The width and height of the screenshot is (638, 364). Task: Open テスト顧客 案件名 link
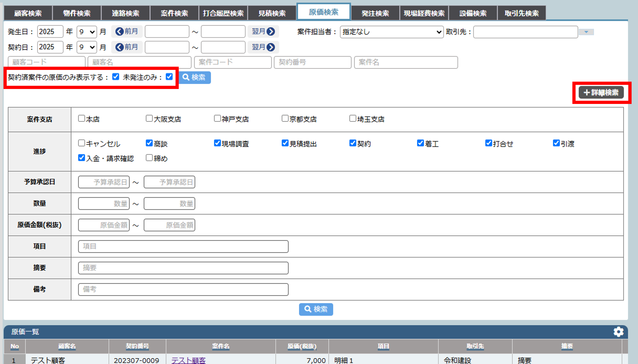pyautogui.click(x=188, y=360)
